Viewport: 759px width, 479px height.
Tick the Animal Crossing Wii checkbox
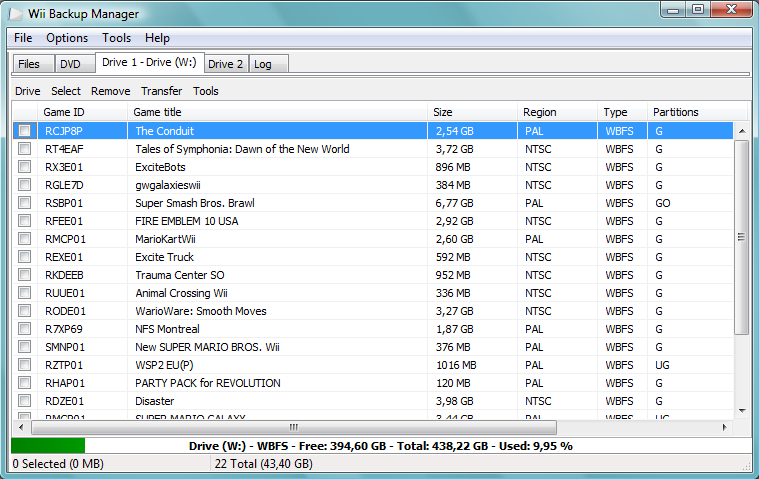24,292
